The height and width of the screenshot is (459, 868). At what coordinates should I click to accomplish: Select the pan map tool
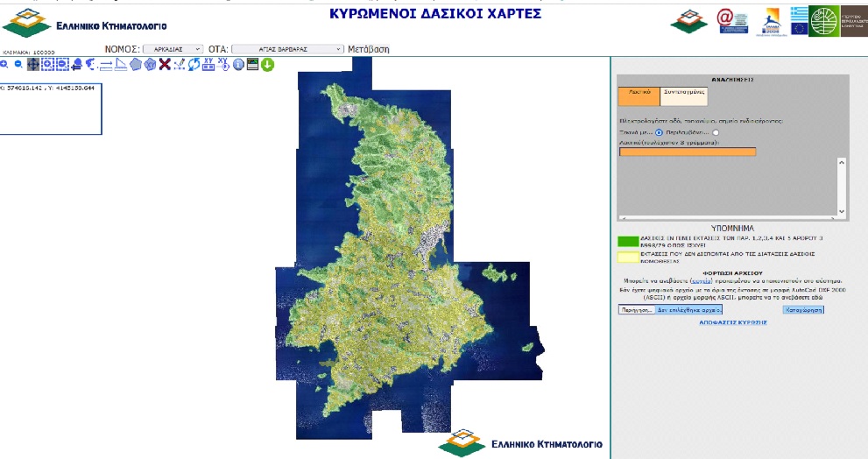point(33,64)
